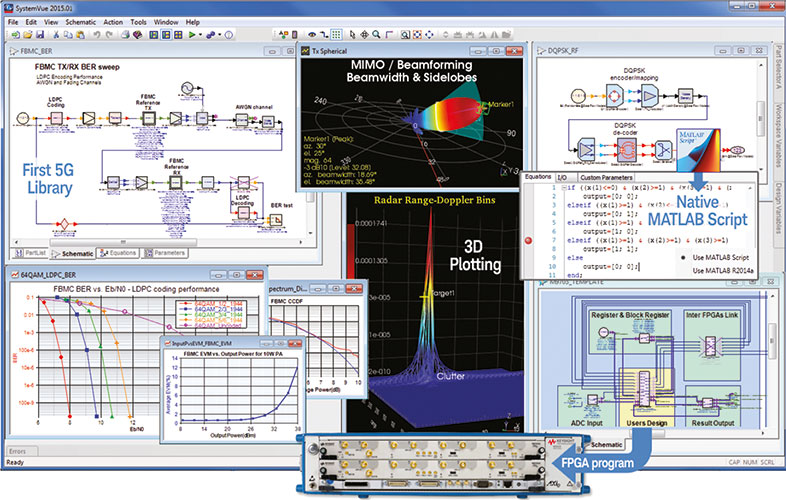Click the Redo arrow icon
This screenshot has height=500, width=786.
(x=109, y=35)
